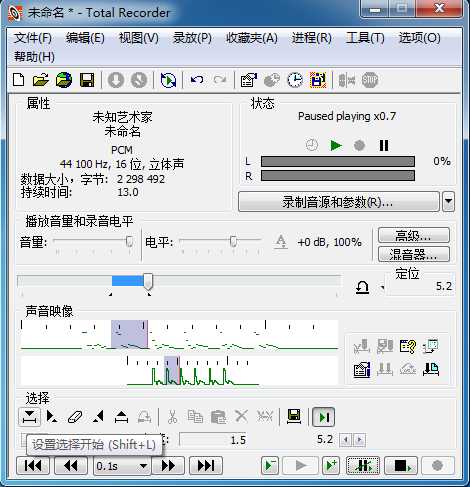Viewport: 470px width, 487px height.
Task: Expand the small arrow beside loop icon
Action: click(383, 288)
